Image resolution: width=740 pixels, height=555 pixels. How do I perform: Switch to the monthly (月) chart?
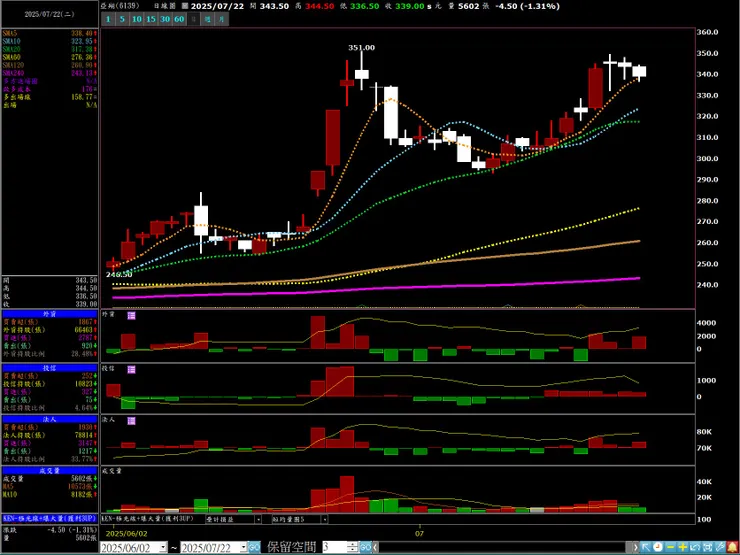[221, 19]
